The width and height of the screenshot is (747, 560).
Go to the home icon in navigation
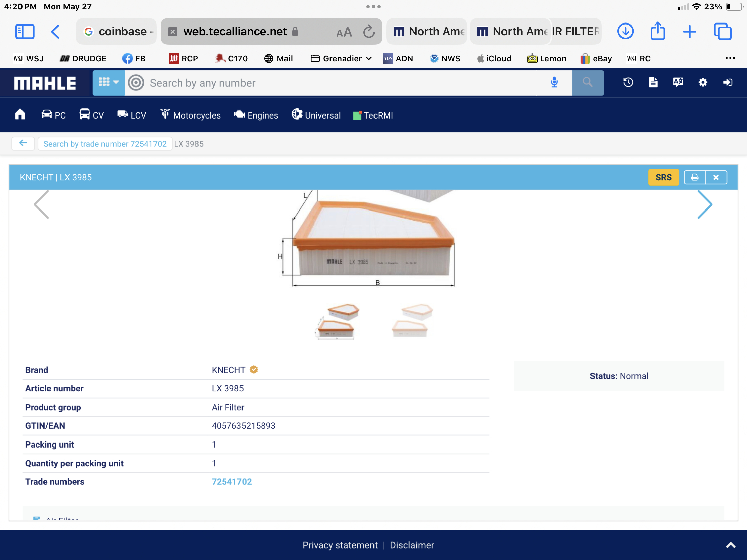click(x=20, y=115)
